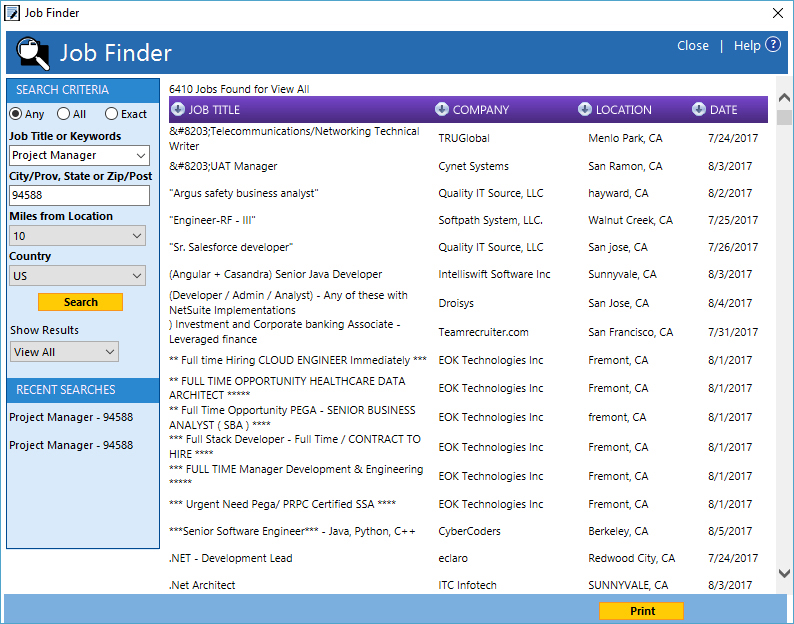Open the "Sr. Salesforce developer" job listing
Viewport: 794px width, 624px height.
tap(231, 247)
